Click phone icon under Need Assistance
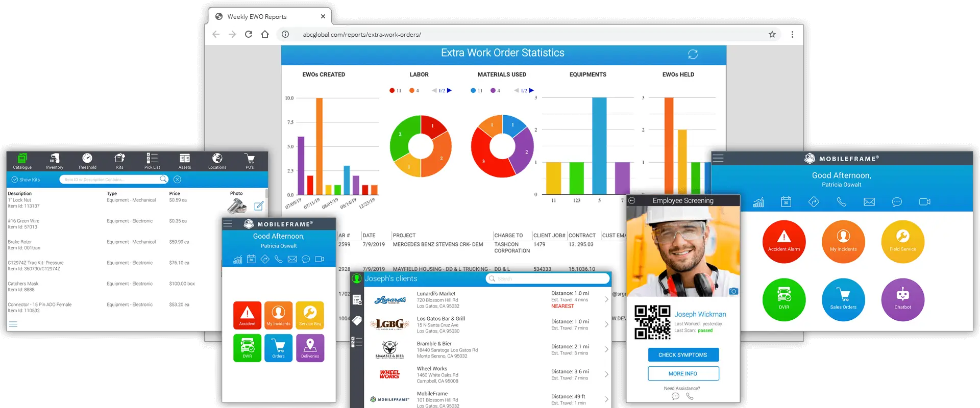 click(690, 396)
